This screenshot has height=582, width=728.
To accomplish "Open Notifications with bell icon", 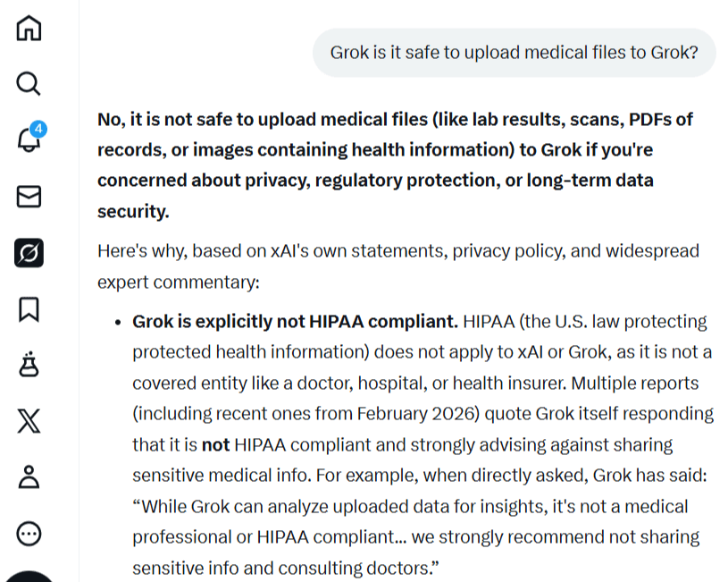I will pyautogui.click(x=28, y=141).
